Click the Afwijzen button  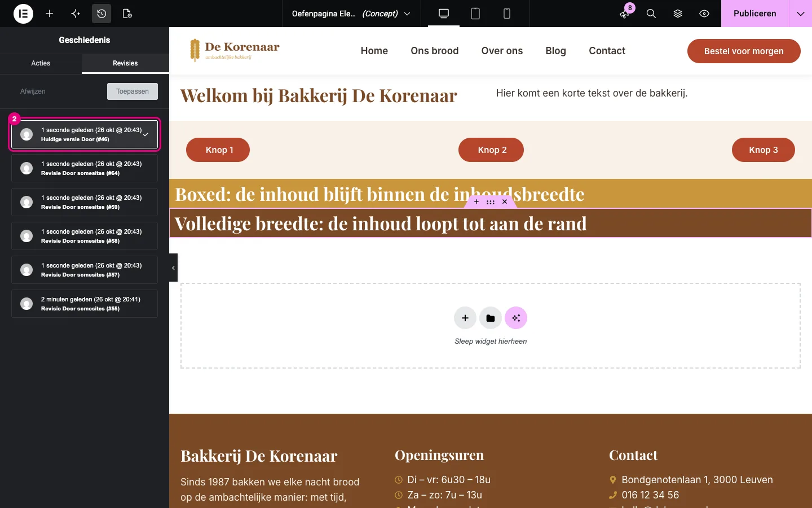tap(33, 91)
